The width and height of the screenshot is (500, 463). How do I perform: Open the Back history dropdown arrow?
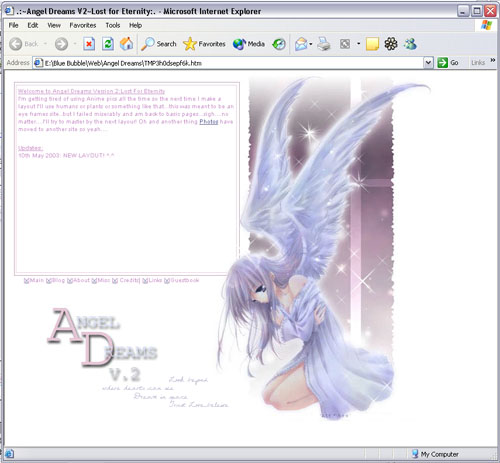coord(46,44)
